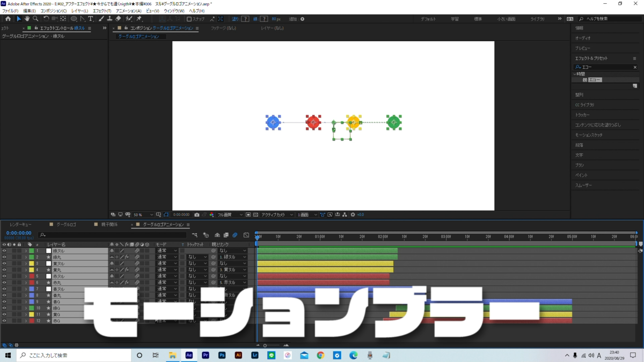Select the Puppet Pin tool
This screenshot has height=362, width=644.
[139, 19]
